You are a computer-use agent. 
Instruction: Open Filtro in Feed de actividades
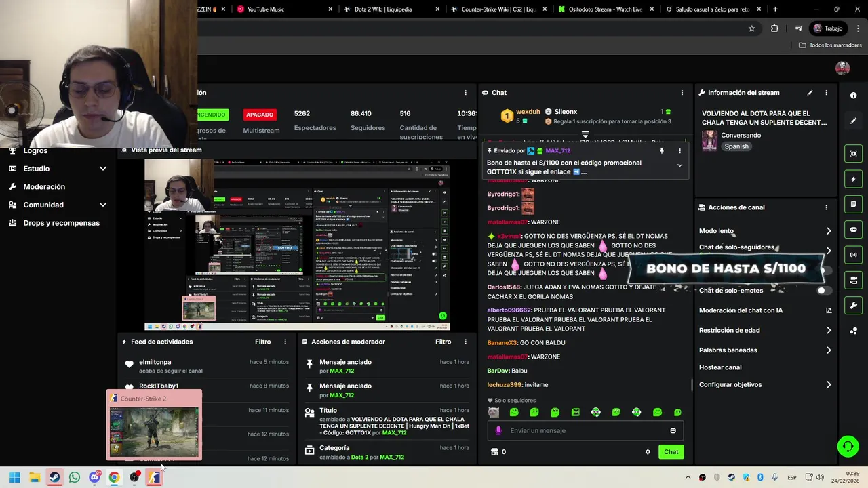tap(262, 342)
